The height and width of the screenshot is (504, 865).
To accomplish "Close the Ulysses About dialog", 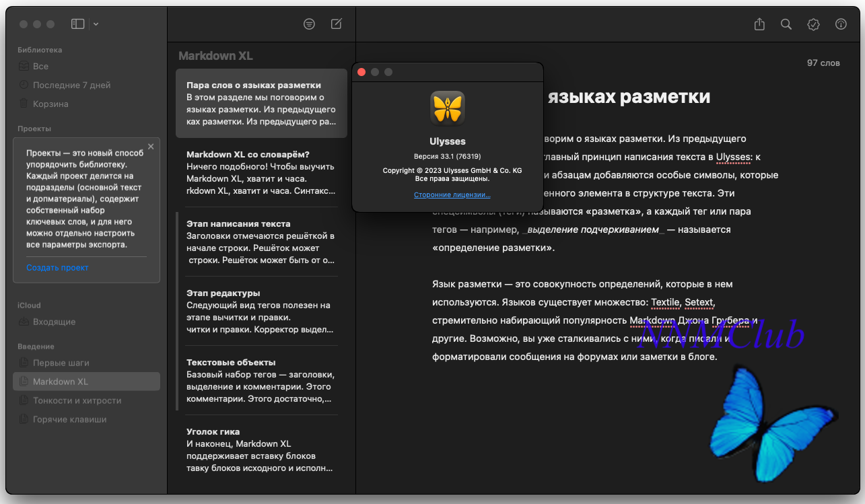I will click(x=361, y=72).
